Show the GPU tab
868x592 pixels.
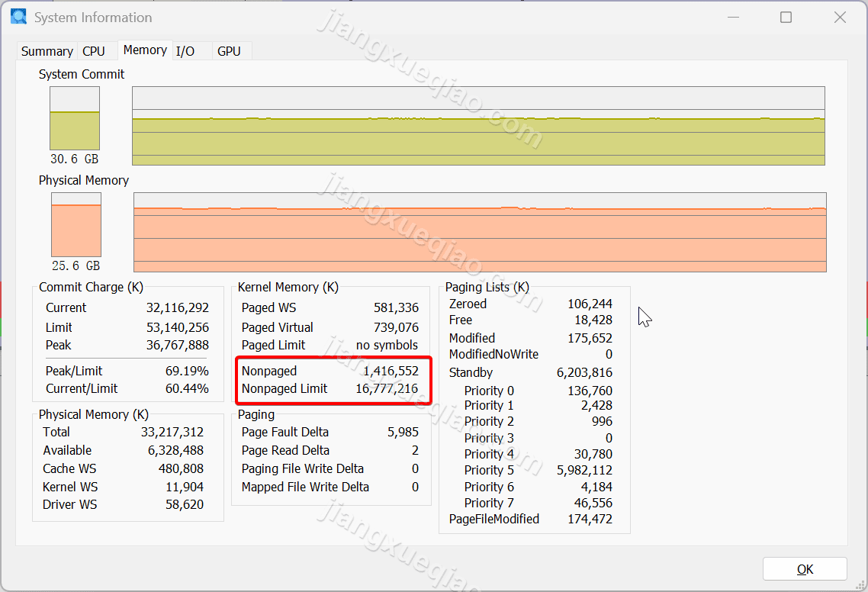(229, 51)
